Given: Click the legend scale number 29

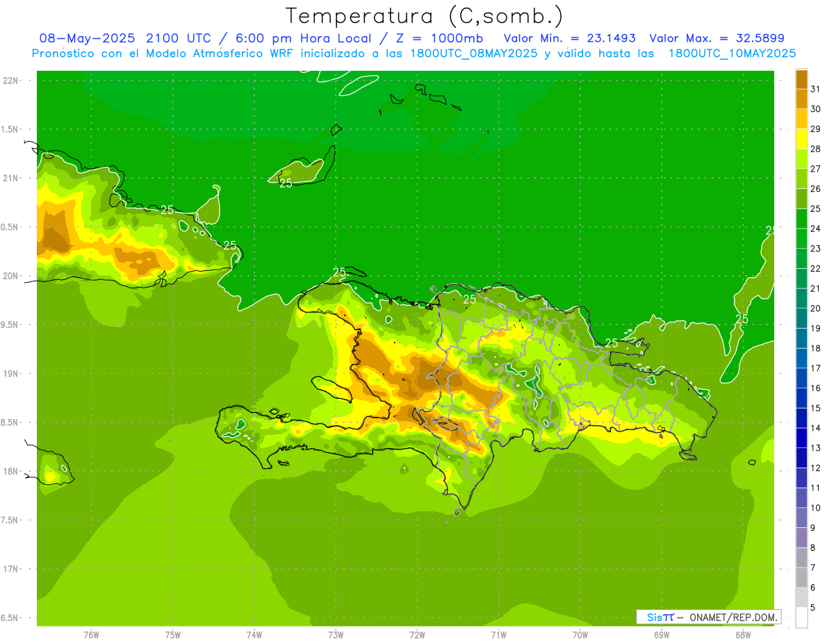Looking at the screenshot, I should [x=815, y=129].
